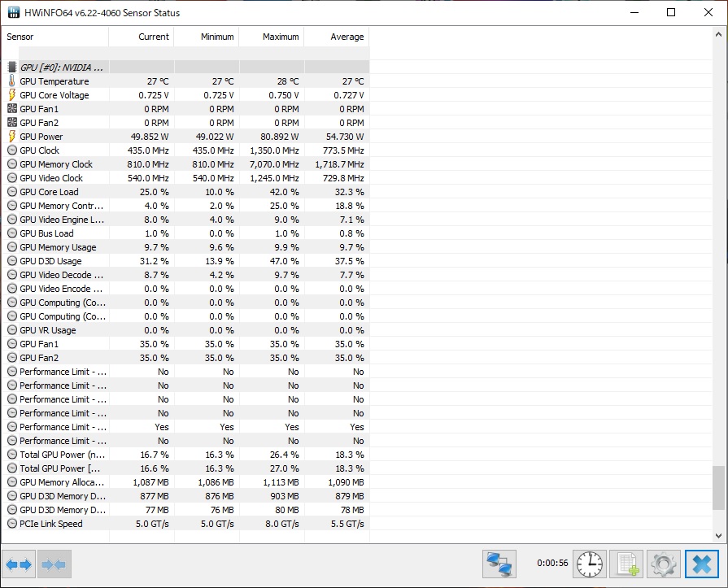Click the clock reset timer button
This screenshot has height=588, width=728.
(x=590, y=564)
